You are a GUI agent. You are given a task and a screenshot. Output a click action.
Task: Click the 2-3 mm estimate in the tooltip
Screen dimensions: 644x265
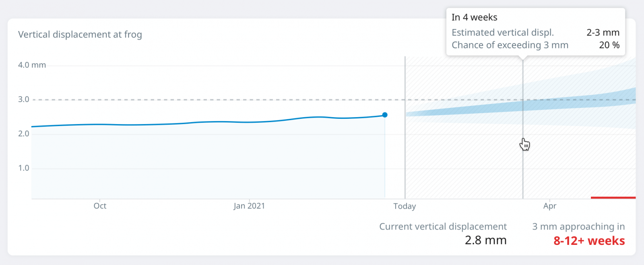pyautogui.click(x=603, y=33)
